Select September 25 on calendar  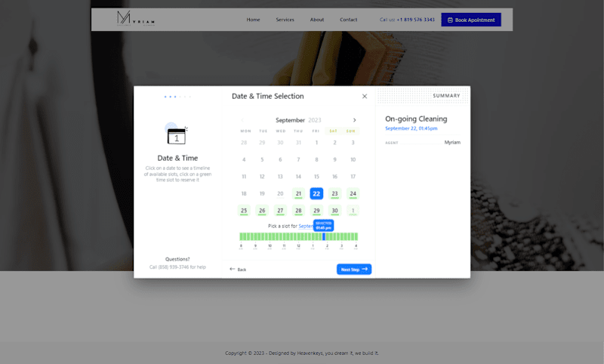pyautogui.click(x=244, y=210)
